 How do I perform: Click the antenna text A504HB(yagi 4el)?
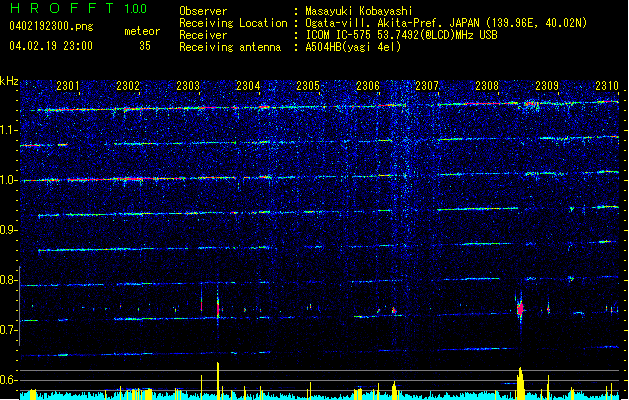353,47
